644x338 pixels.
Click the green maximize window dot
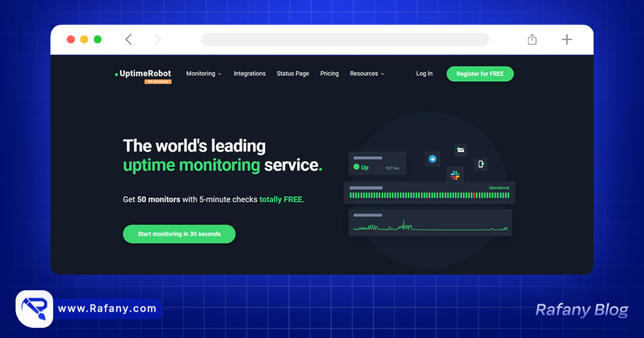point(98,39)
